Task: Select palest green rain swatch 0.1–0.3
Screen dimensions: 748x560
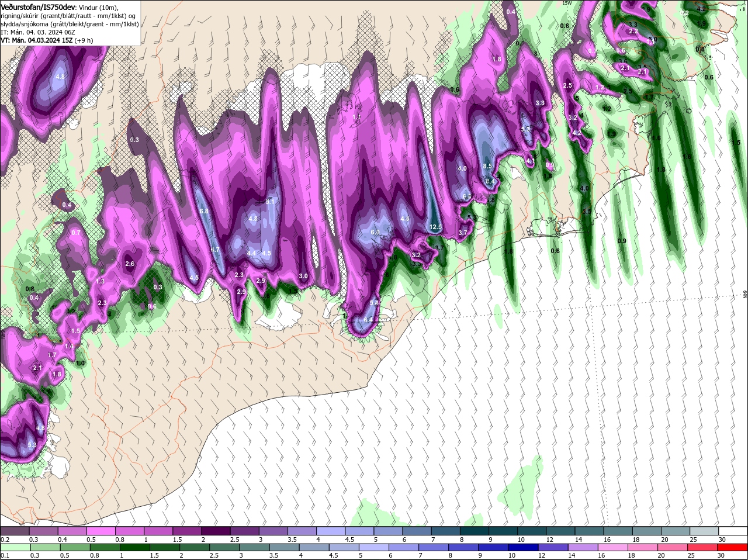Action: point(15,548)
